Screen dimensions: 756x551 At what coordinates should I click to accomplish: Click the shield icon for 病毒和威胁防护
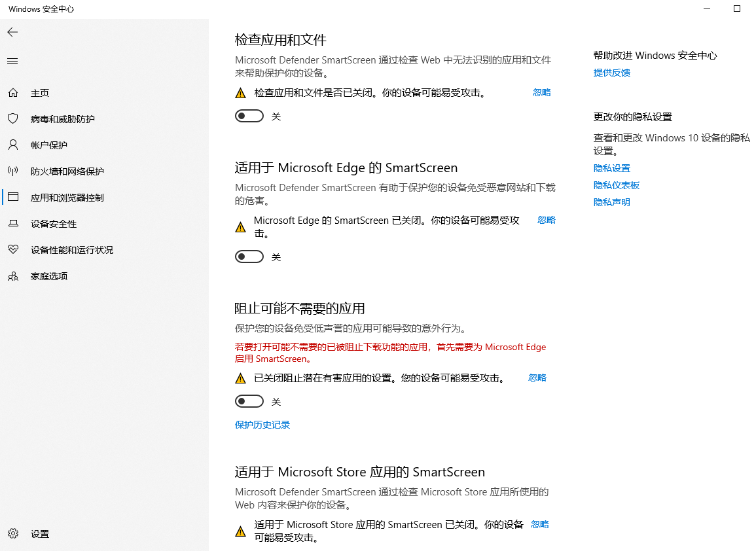[x=13, y=118]
